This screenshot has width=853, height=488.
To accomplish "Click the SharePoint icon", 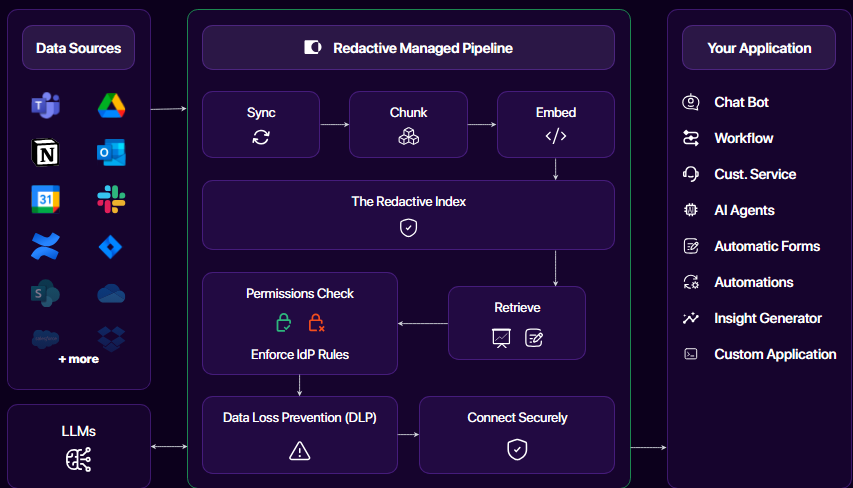I will click(45, 293).
